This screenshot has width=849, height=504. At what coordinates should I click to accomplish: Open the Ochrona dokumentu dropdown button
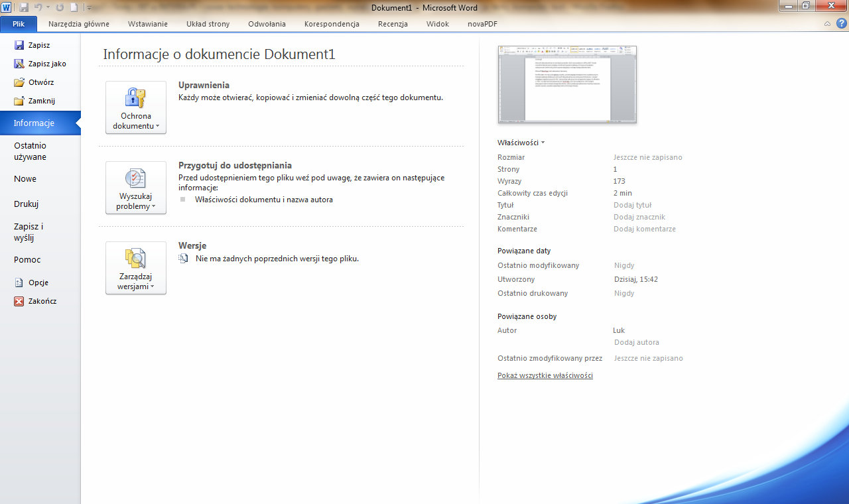coord(136,107)
